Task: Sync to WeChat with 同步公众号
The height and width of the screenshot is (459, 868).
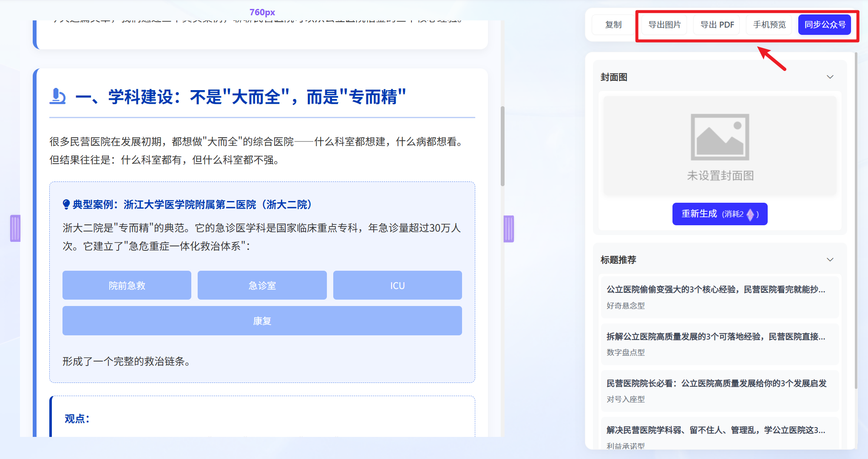Action: point(825,25)
